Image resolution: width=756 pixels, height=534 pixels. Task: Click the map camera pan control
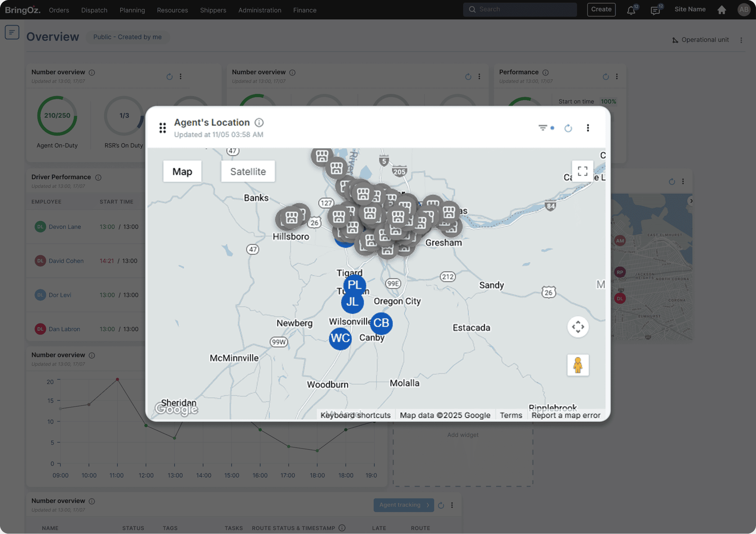tap(578, 327)
